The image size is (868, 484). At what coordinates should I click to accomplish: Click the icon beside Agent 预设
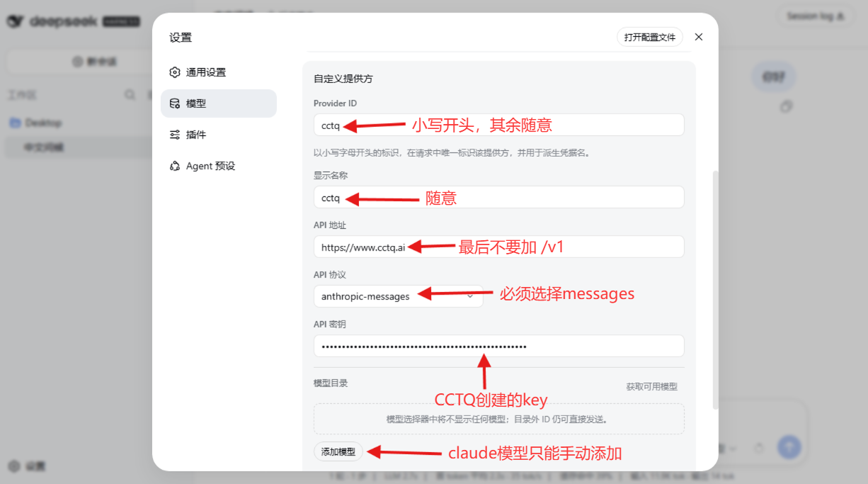point(175,166)
